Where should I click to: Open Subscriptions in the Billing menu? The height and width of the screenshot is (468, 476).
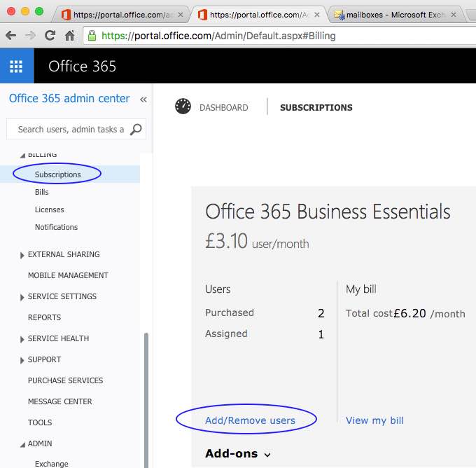57,174
